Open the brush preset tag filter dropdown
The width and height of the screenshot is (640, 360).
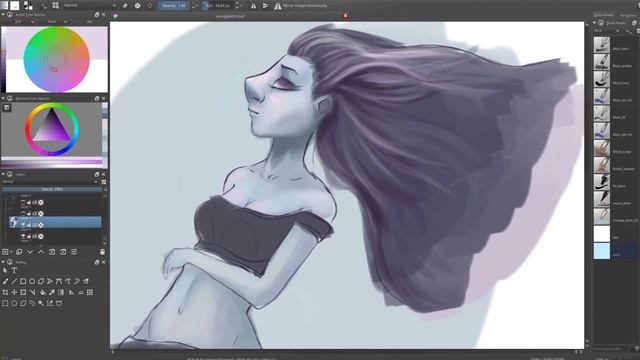607,31
